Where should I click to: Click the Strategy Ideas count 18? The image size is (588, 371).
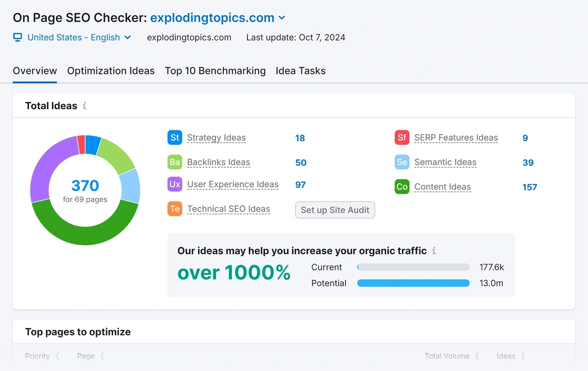[x=300, y=138]
